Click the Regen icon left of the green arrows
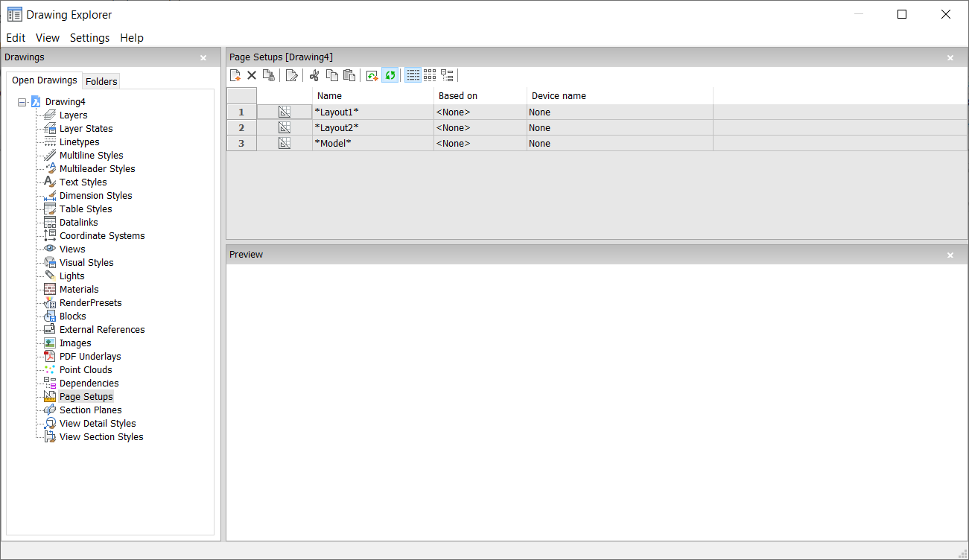The height and width of the screenshot is (560, 969). [372, 75]
